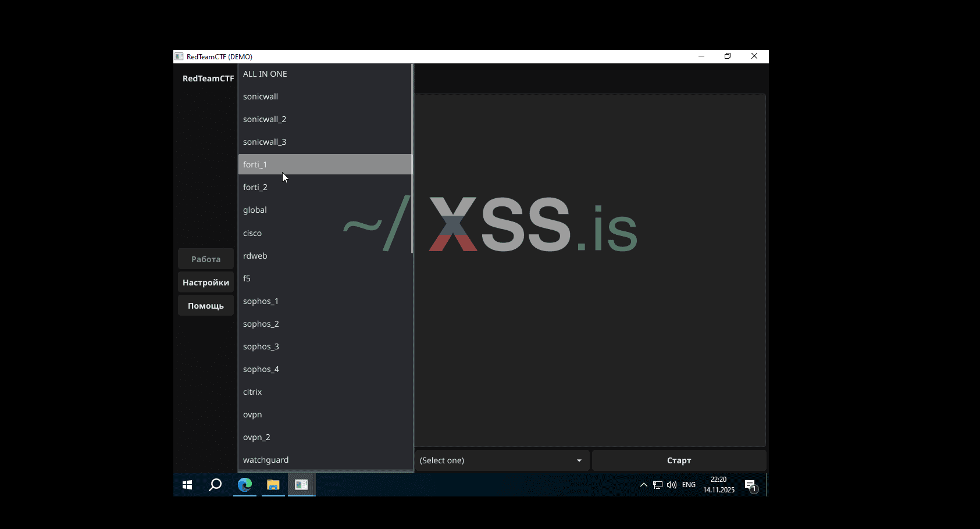Select the watchguard option
980x529 pixels.
click(325, 460)
